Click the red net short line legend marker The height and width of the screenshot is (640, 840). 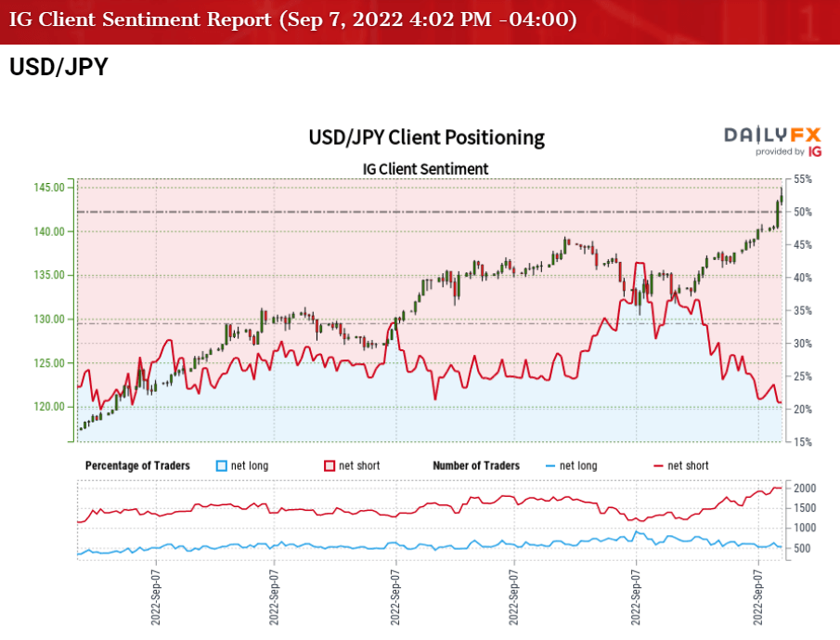tap(658, 466)
